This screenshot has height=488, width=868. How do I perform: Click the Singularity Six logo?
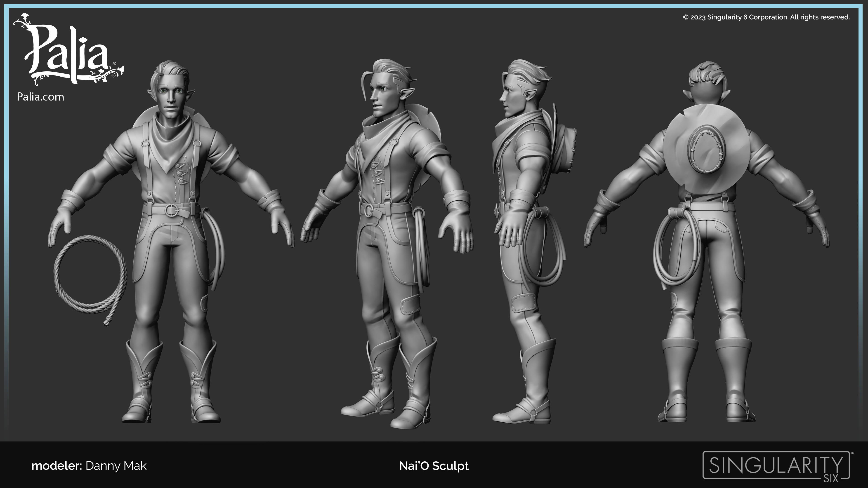point(776,466)
